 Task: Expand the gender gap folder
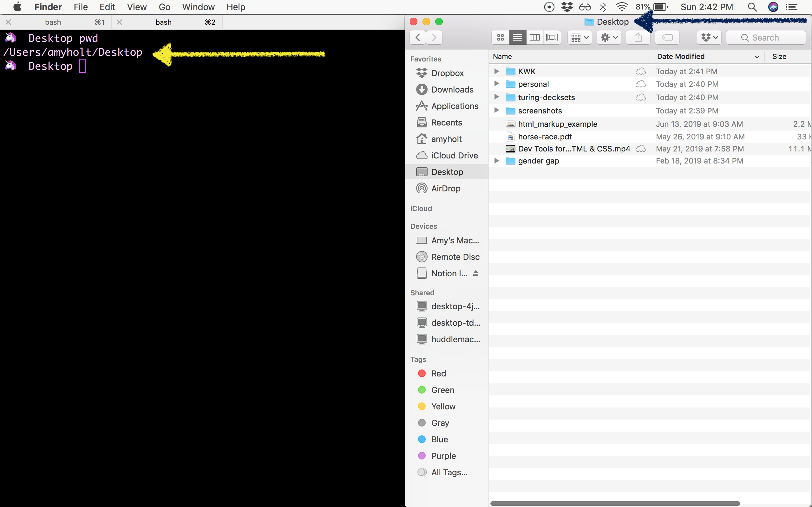pyautogui.click(x=497, y=161)
